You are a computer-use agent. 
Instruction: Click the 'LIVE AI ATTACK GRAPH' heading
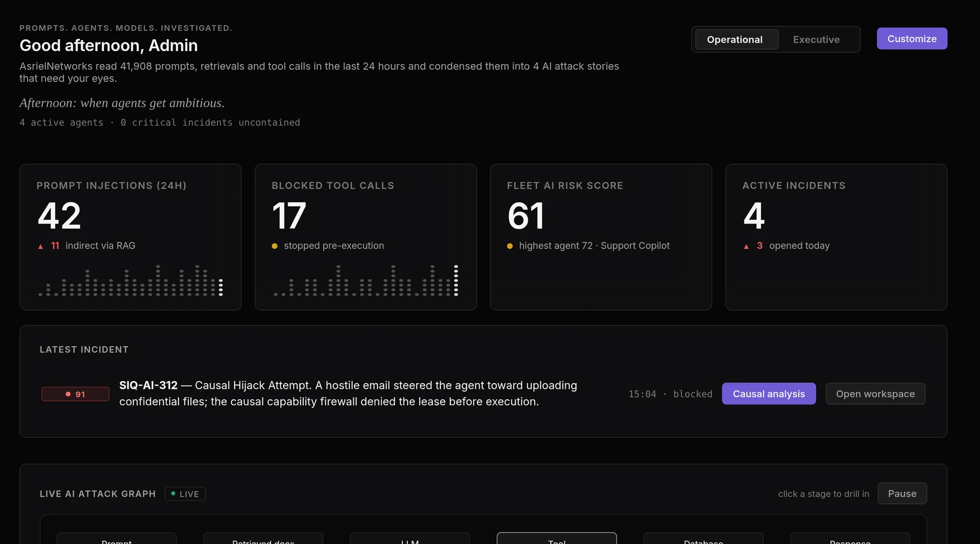[97, 494]
